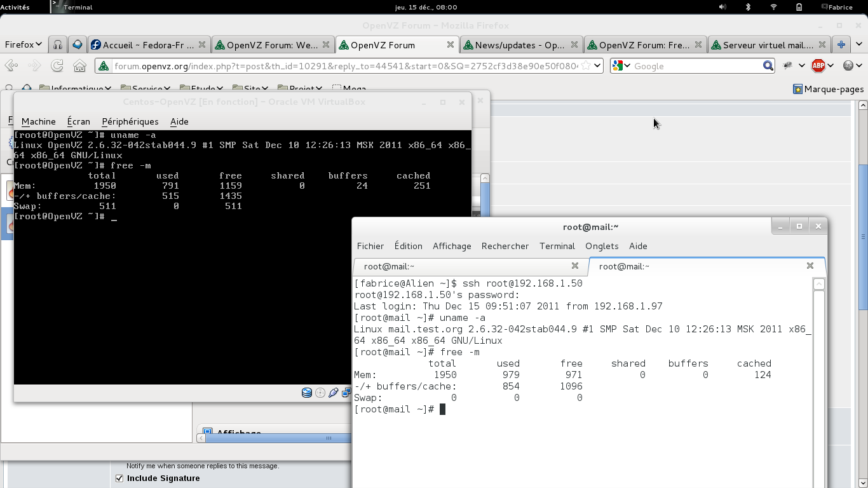Click the VirtualBox optical drive status icon

tap(320, 393)
